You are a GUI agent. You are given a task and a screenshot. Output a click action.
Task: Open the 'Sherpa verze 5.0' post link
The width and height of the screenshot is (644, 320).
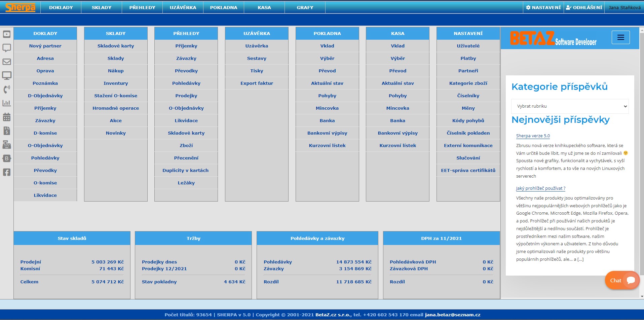click(x=533, y=136)
